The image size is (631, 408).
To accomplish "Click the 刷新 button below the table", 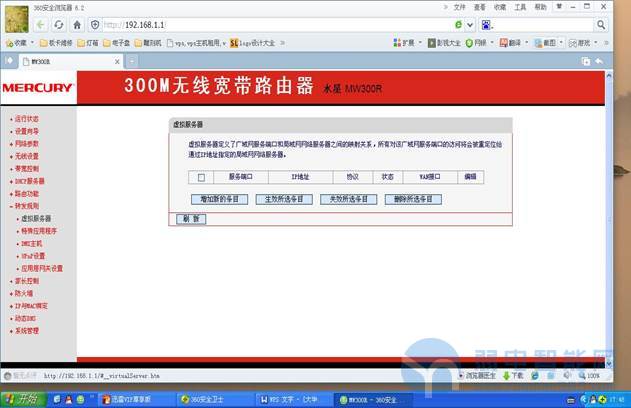I will pyautogui.click(x=188, y=219).
